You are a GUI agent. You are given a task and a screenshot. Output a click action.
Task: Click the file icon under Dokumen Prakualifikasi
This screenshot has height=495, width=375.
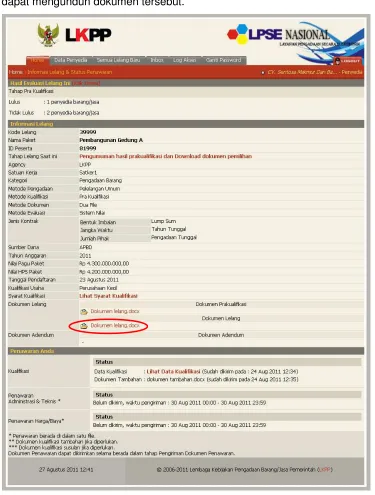coord(84,312)
